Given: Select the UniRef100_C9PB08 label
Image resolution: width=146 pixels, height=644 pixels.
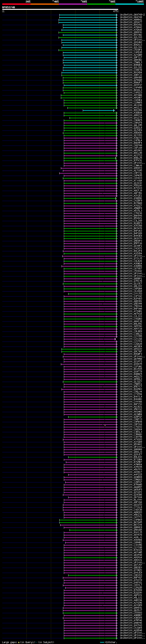Looking at the screenshot, I should click(131, 422).
